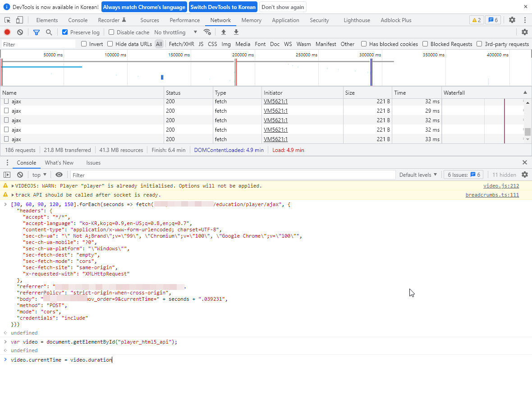The width and height of the screenshot is (532, 418).
Task: Open network search magnifier
Action: 49,32
